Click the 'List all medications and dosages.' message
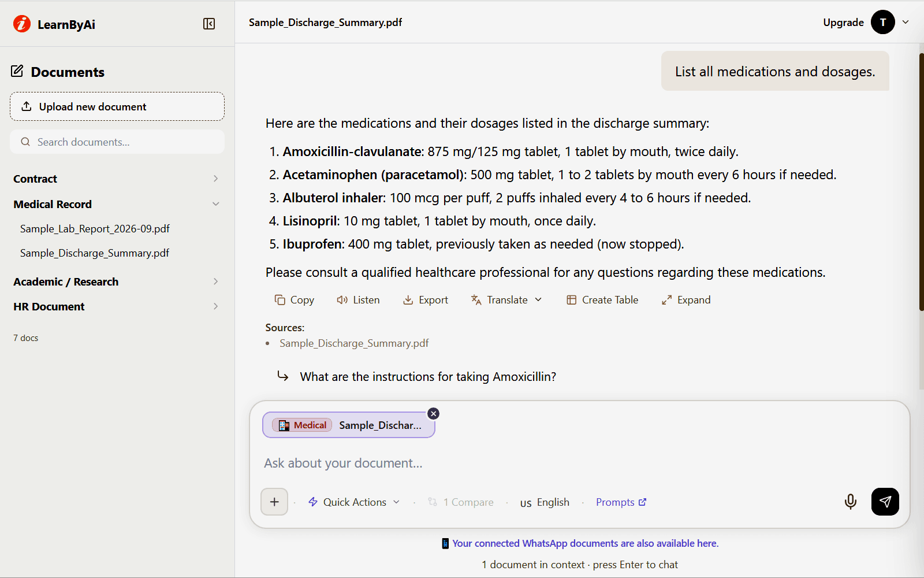The width and height of the screenshot is (924, 578). point(775,71)
